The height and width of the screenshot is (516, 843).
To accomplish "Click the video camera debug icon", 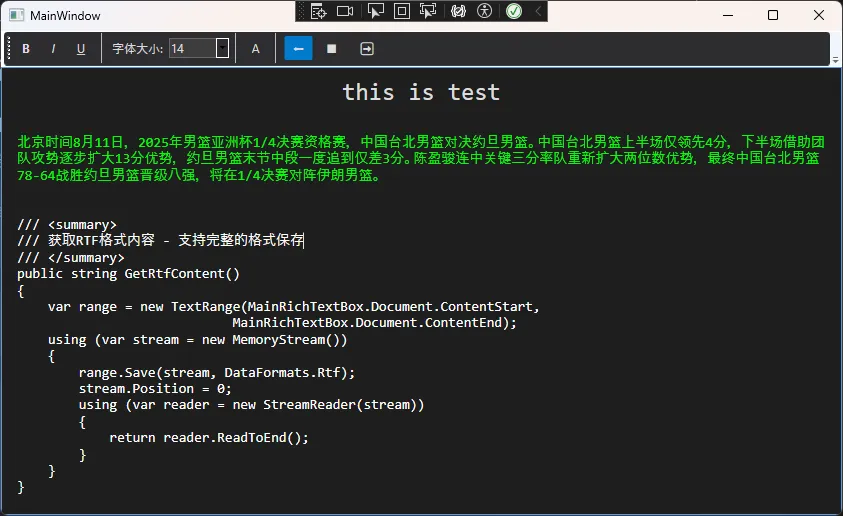I will pyautogui.click(x=345, y=11).
